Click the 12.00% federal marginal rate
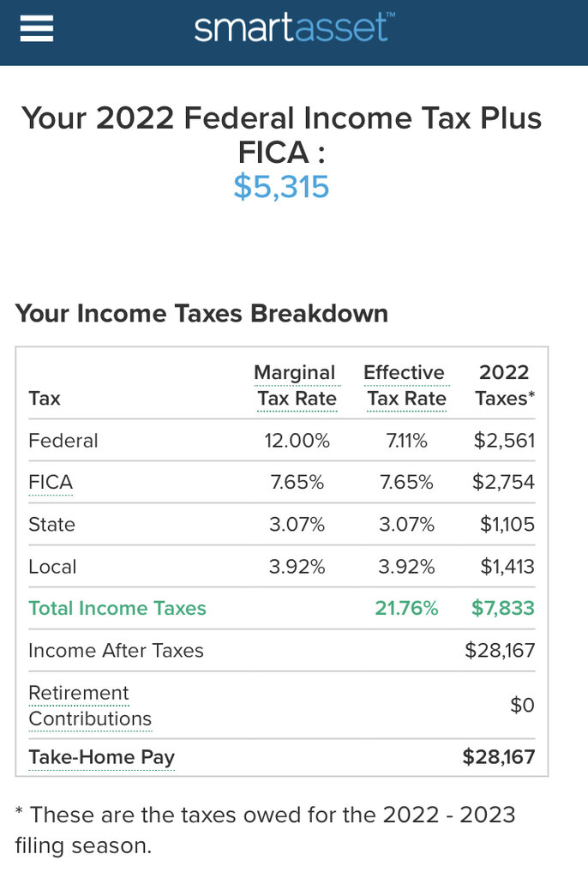Viewport: 588px width, 878px height. tap(297, 441)
